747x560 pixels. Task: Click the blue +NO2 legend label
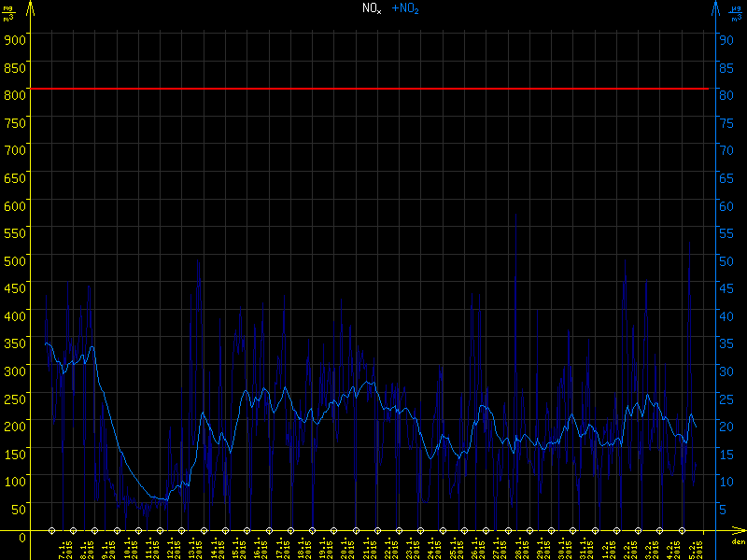tap(405, 8)
